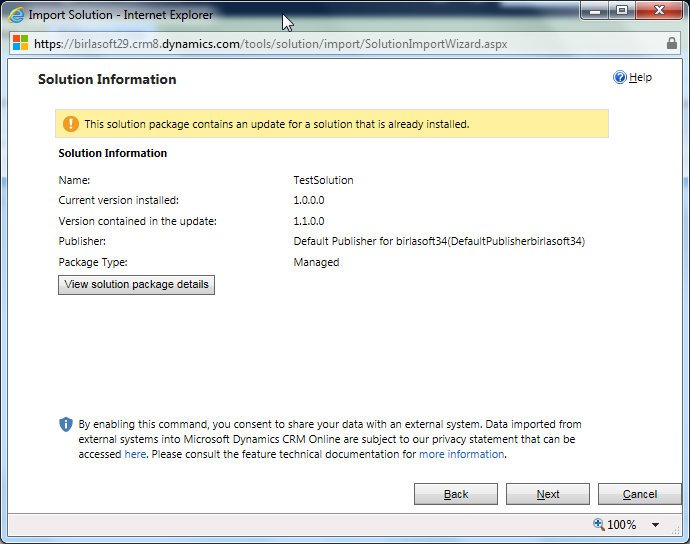The height and width of the screenshot is (544, 690).
Task: Click the URL in the address bar
Action: (271, 44)
